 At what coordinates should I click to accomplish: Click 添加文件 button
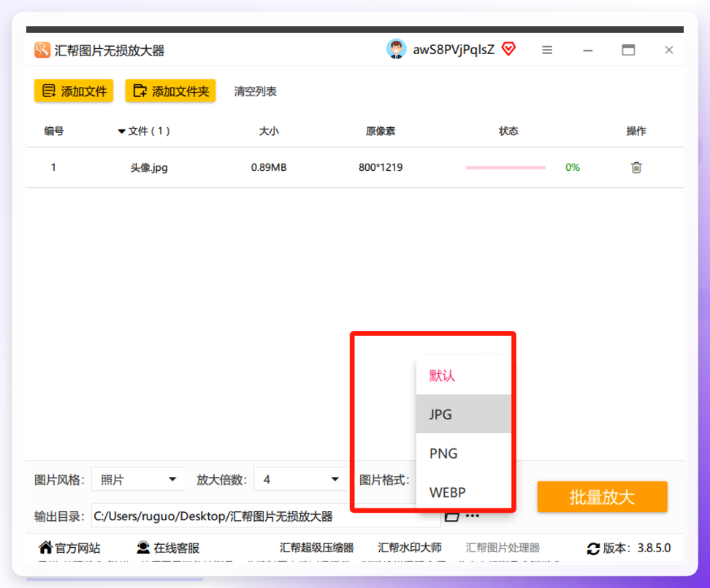pos(74,91)
